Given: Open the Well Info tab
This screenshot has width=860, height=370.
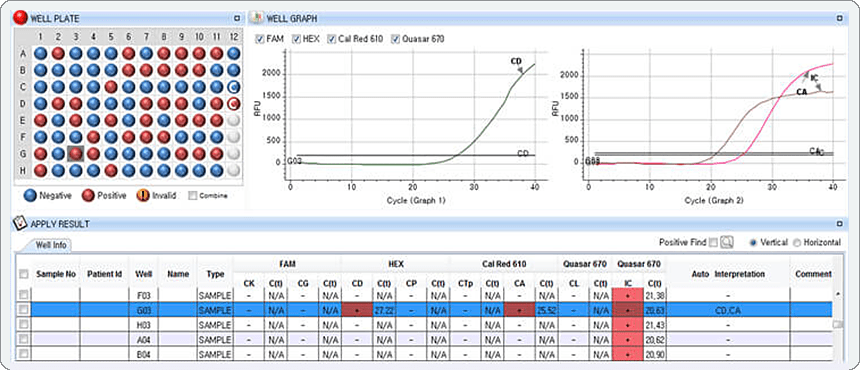Looking at the screenshot, I should (51, 245).
